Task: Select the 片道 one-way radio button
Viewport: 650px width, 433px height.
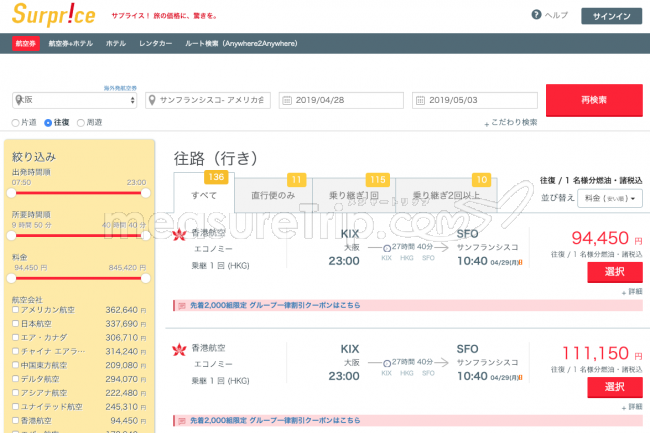Action: pyautogui.click(x=15, y=123)
